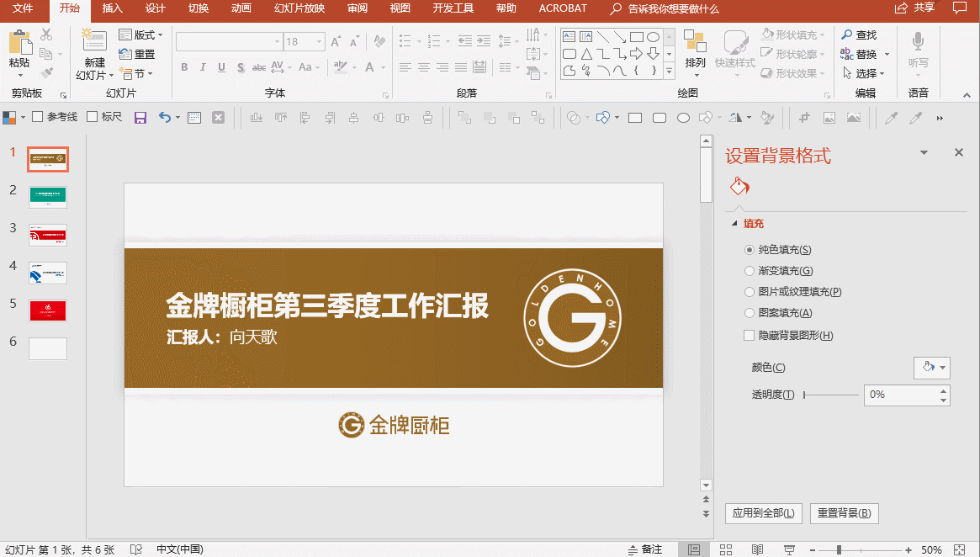Click the Paste clipboard icon
Screen dimensions: 980x557
(x=19, y=44)
